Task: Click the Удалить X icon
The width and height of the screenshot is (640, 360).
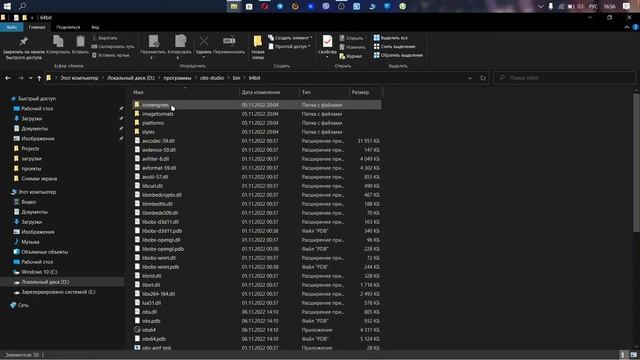Action: pos(204,41)
